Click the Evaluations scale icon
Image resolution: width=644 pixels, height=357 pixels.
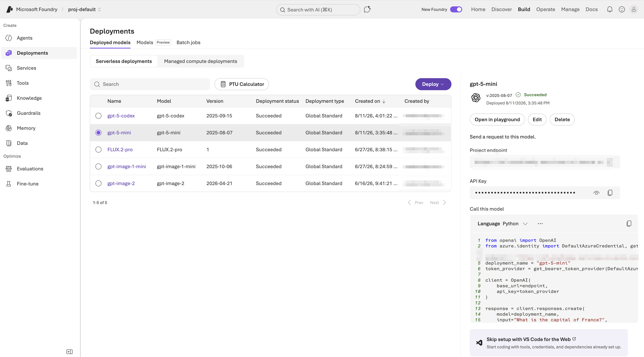point(9,169)
